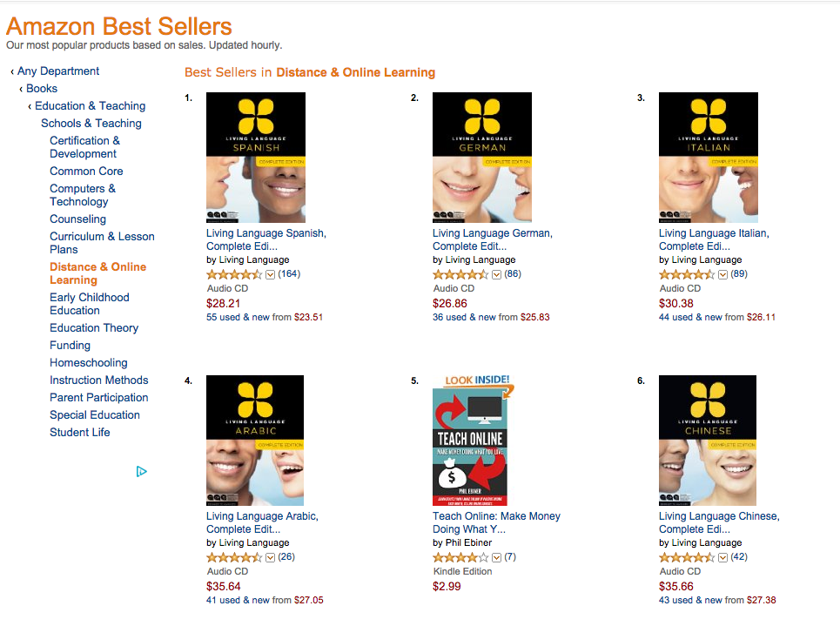Image resolution: width=840 pixels, height=626 pixels.
Task: Click the star rating of Living Language Spanish
Action: (234, 274)
